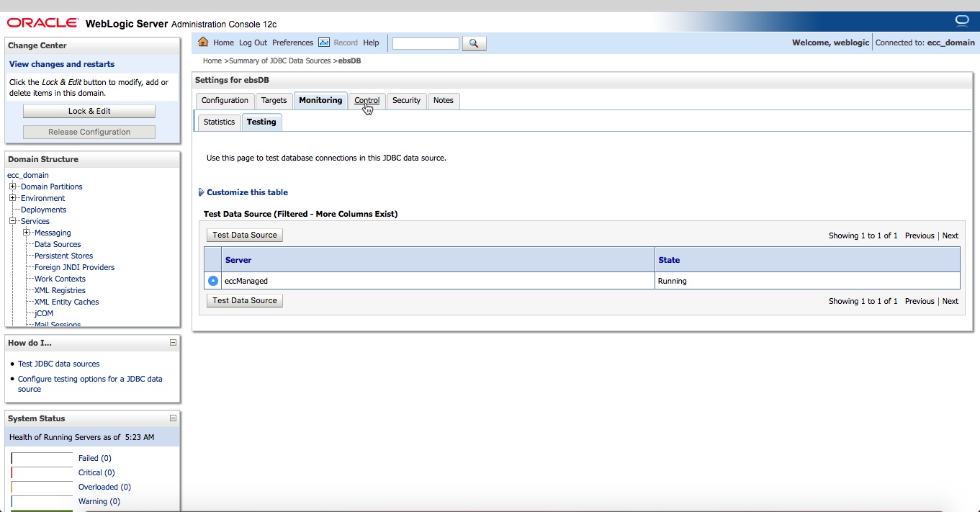
Task: Click Test Data Source button below the table
Action: tap(245, 300)
